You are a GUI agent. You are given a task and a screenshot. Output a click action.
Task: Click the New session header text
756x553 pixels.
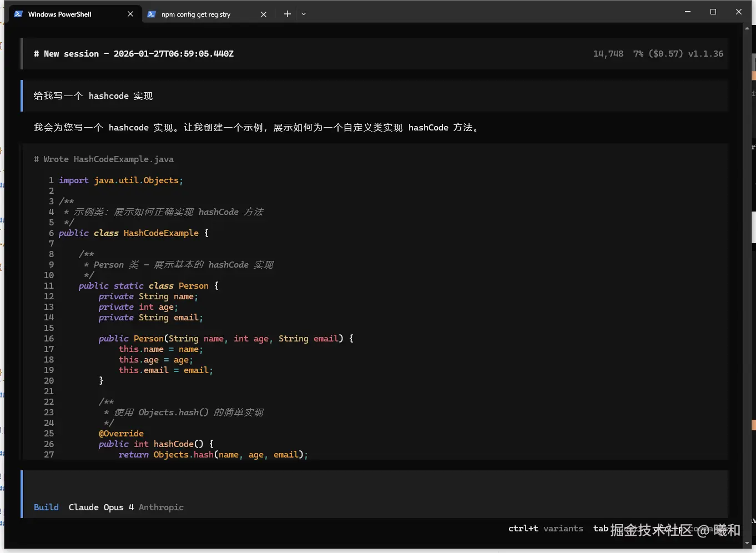(x=134, y=54)
